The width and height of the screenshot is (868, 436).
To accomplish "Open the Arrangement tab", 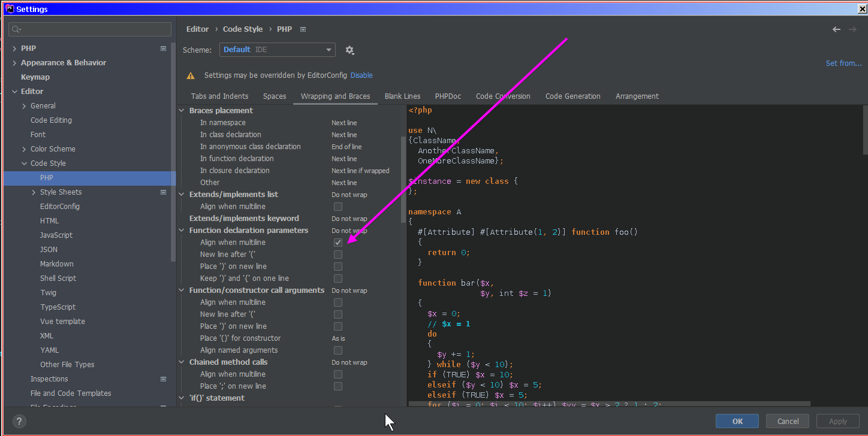I will coord(637,96).
